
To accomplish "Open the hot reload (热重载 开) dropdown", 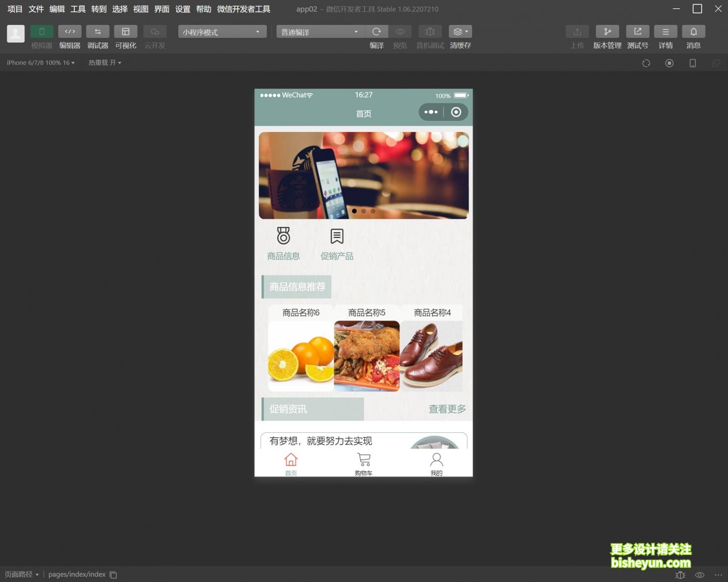I will (105, 63).
